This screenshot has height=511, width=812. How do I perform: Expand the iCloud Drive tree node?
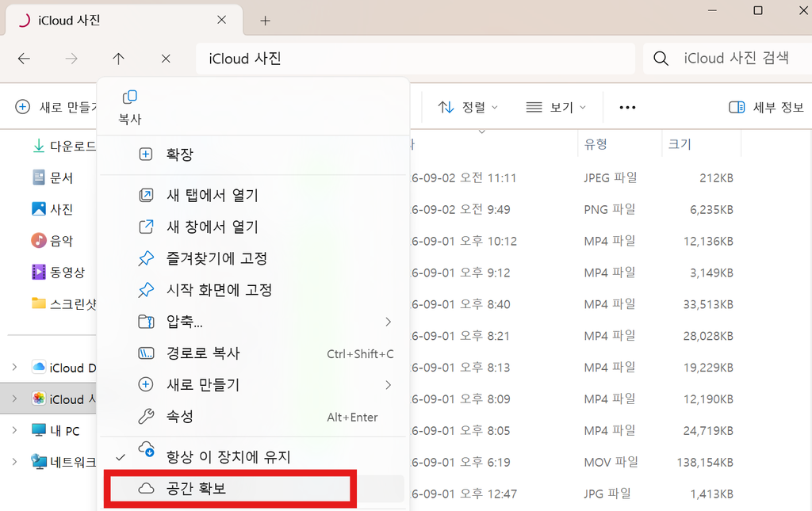pos(14,368)
